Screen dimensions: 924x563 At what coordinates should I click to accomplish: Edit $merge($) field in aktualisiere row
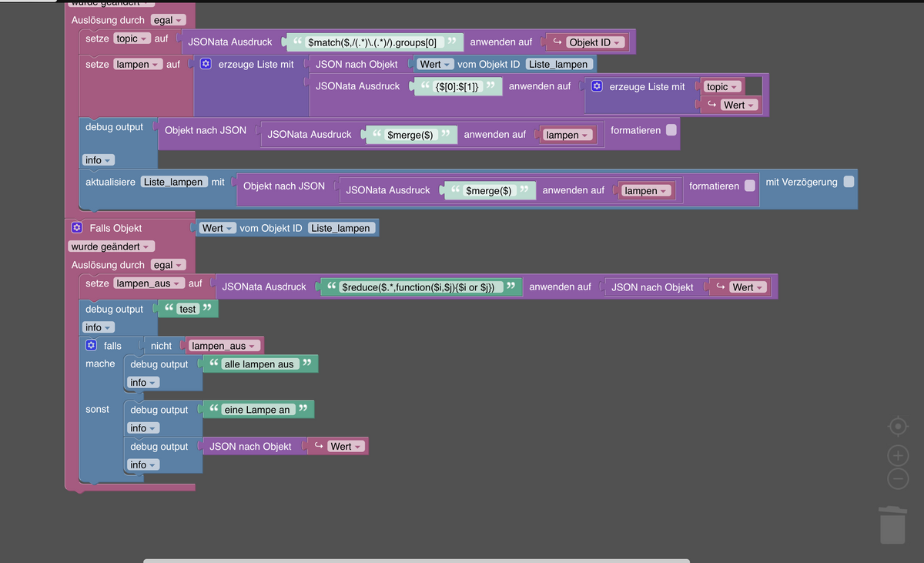489,191
